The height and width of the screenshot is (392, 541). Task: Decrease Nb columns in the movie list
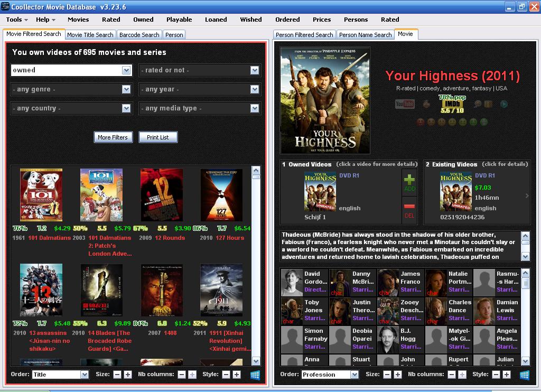[x=182, y=375]
